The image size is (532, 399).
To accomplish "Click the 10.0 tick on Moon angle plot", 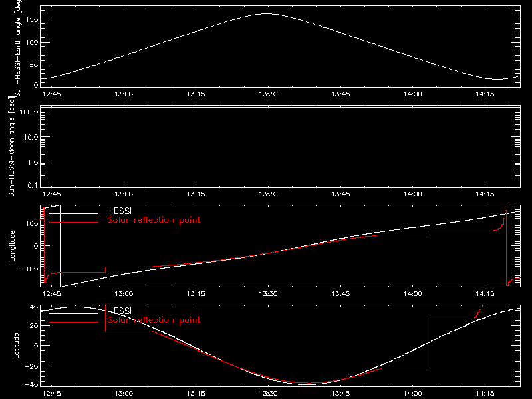I will [31, 138].
